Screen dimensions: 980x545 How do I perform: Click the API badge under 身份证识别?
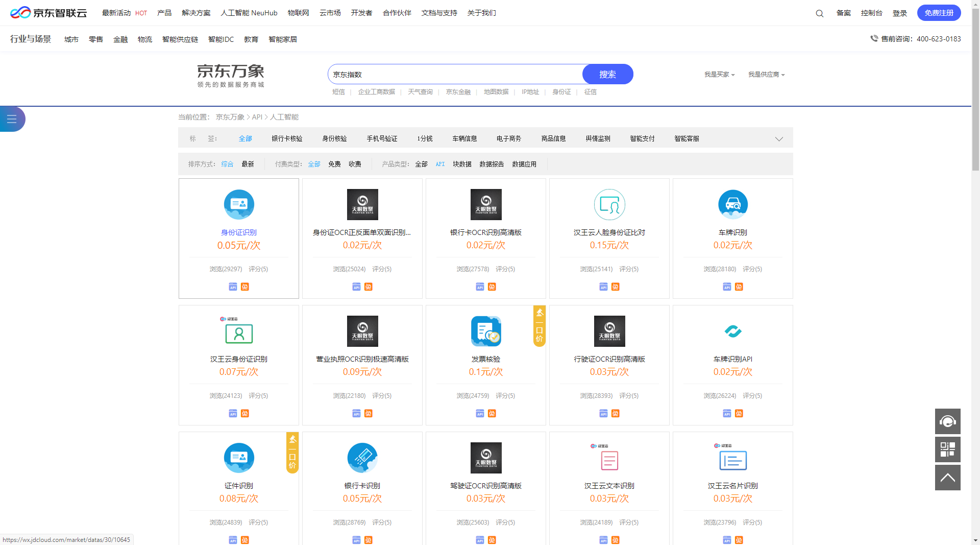[233, 287]
